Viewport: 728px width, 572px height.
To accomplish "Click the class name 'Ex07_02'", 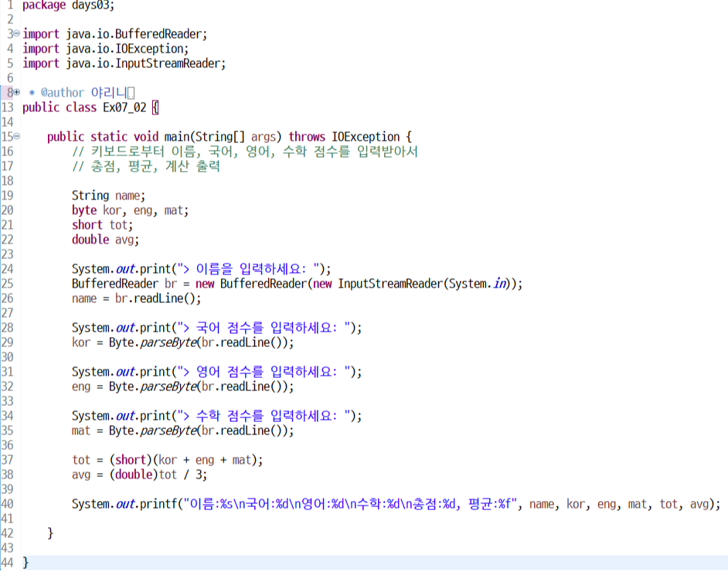I will coord(124,107).
